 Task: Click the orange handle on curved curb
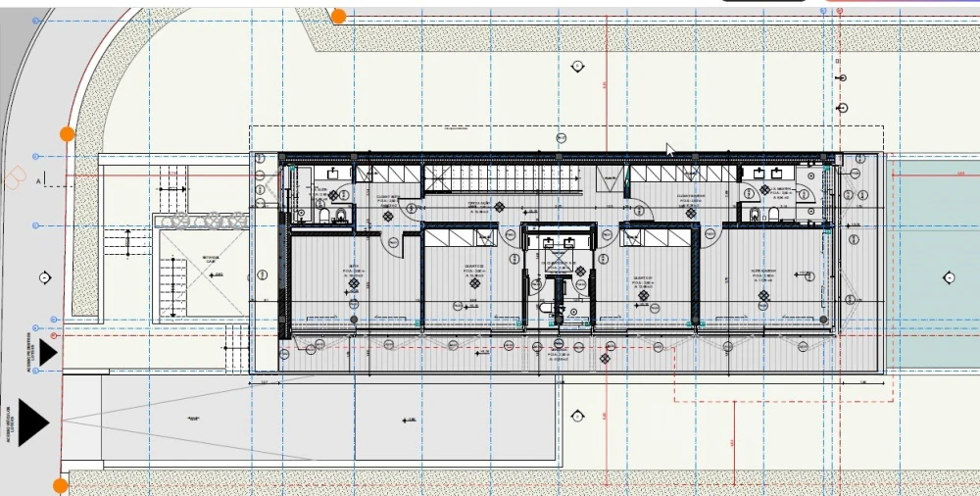(x=67, y=134)
